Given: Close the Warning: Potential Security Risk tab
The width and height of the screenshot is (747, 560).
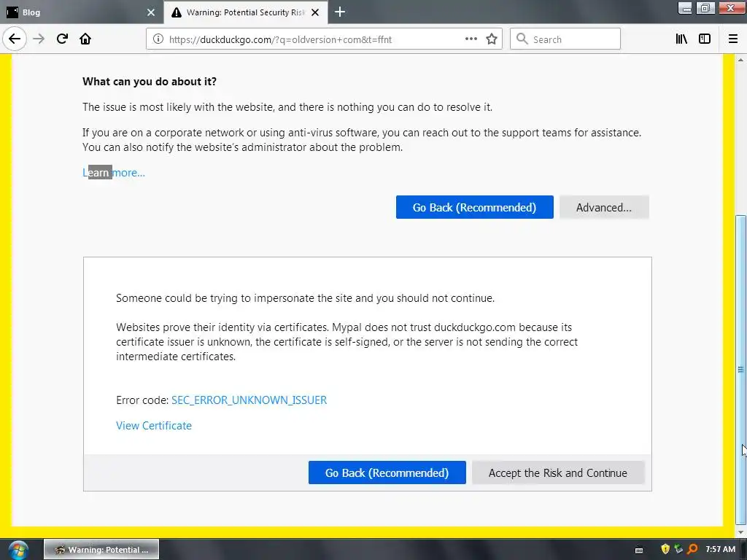Looking at the screenshot, I should click(315, 12).
